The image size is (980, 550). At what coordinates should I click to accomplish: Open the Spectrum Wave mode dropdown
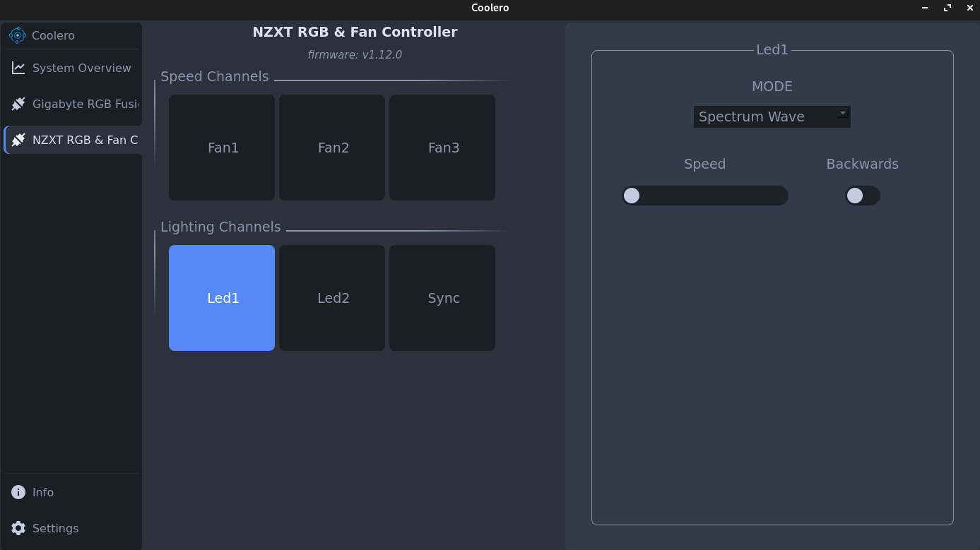point(772,116)
